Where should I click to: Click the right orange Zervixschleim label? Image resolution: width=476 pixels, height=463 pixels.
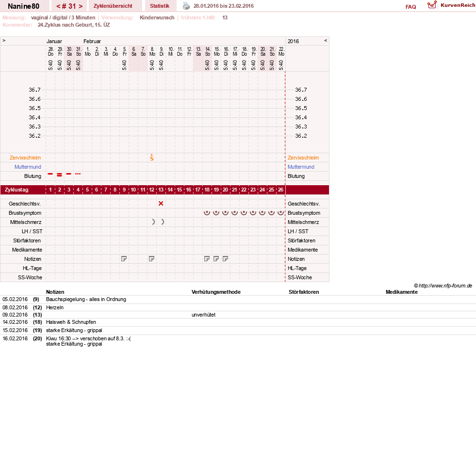(x=303, y=158)
